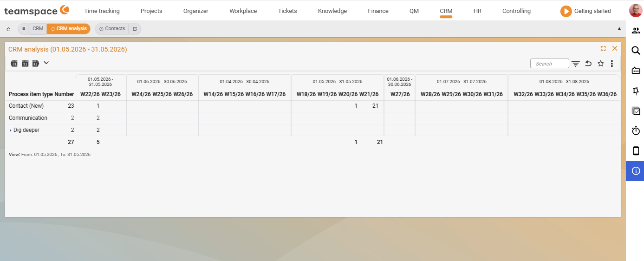Select the CRM analysis breadcrumb tab

coord(69,29)
